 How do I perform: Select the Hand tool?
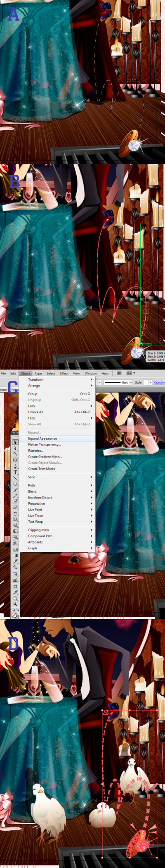15,598
